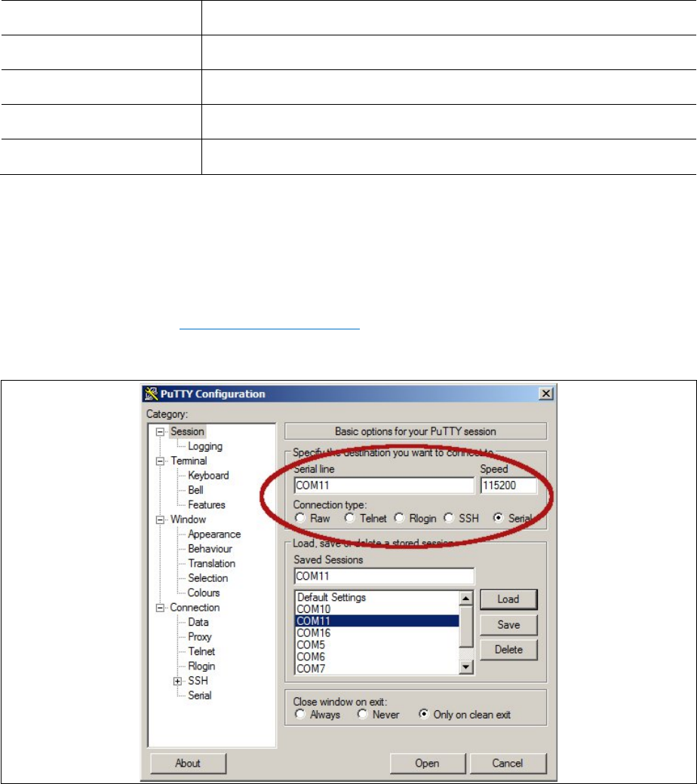697x784 pixels.
Task: Collapse the Window tree node
Action: point(160,520)
